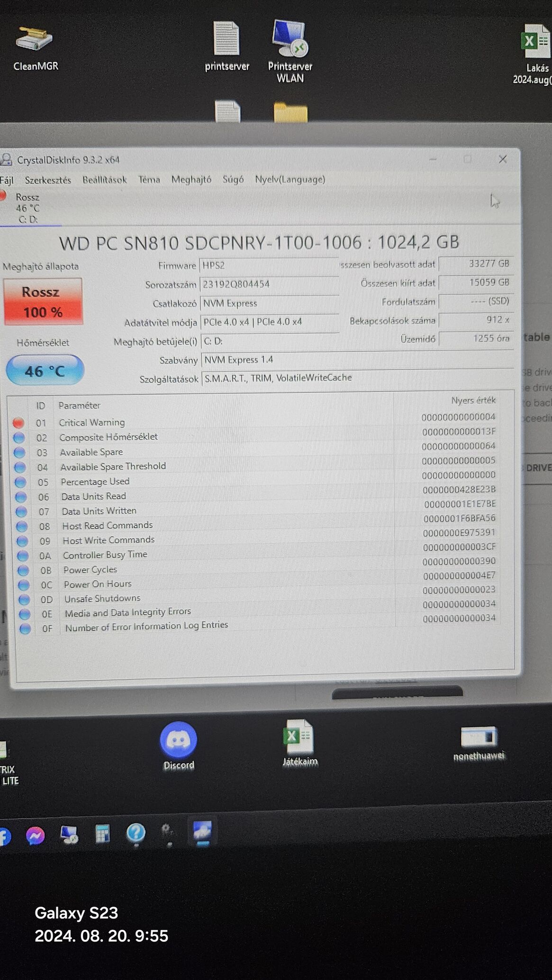Click the 912 x power-on count value

coord(476,320)
